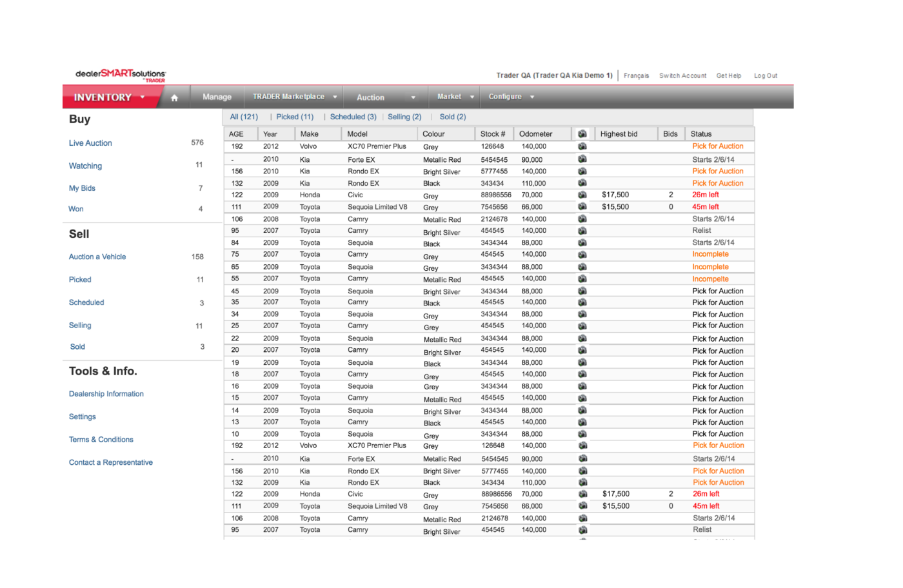The width and height of the screenshot is (903, 588).
Task: Open My Bids link
Action: tap(82, 188)
